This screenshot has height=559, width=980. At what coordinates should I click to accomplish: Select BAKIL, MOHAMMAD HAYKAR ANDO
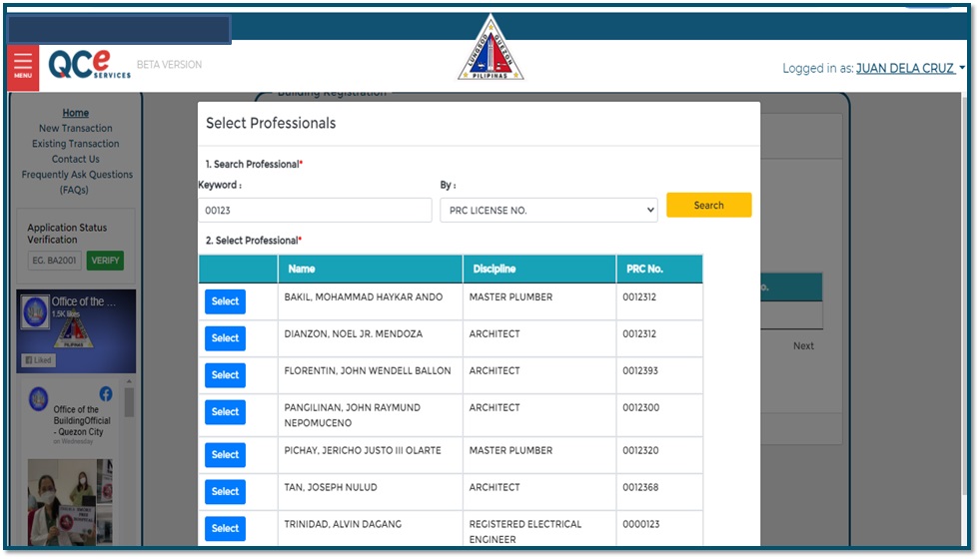pyautogui.click(x=225, y=301)
